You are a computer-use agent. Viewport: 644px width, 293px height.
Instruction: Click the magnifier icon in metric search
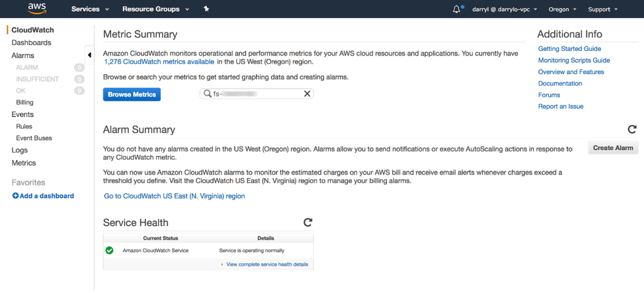point(207,94)
